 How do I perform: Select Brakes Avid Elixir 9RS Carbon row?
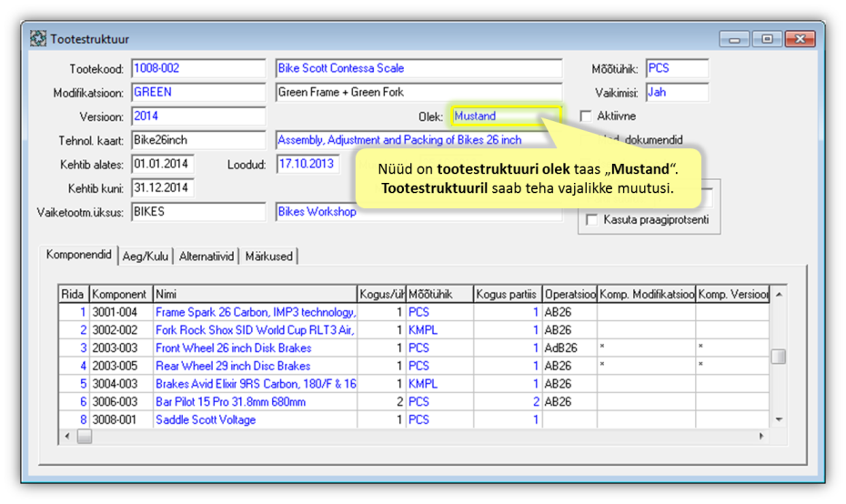point(414,384)
